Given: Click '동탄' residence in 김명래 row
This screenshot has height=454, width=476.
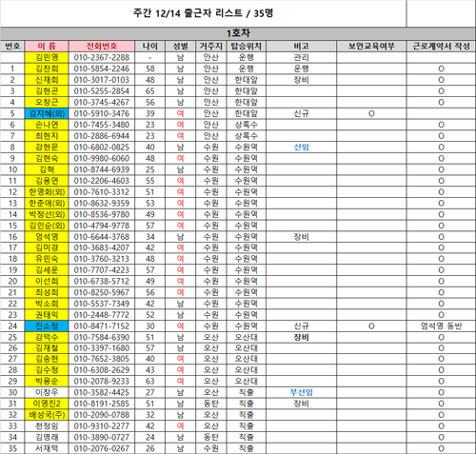Looking at the screenshot, I should click(211, 437).
